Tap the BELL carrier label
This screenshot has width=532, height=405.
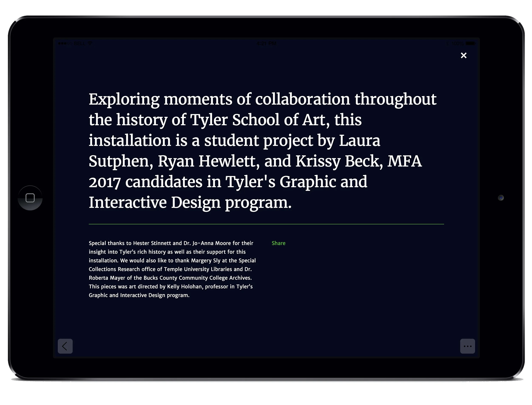[80, 43]
